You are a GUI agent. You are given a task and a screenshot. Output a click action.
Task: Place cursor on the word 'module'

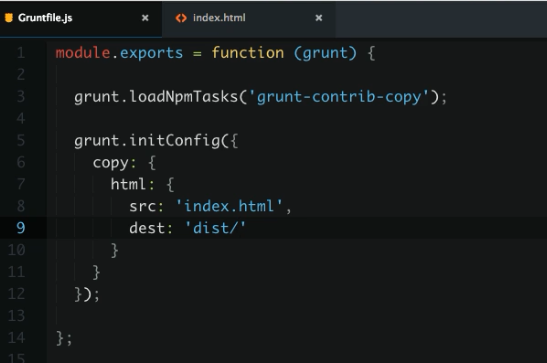[83, 53]
